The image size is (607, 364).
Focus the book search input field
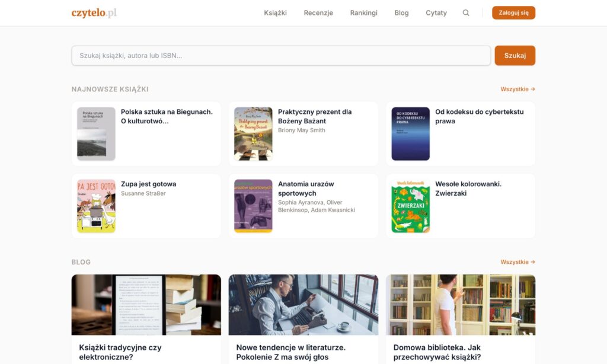(x=281, y=56)
